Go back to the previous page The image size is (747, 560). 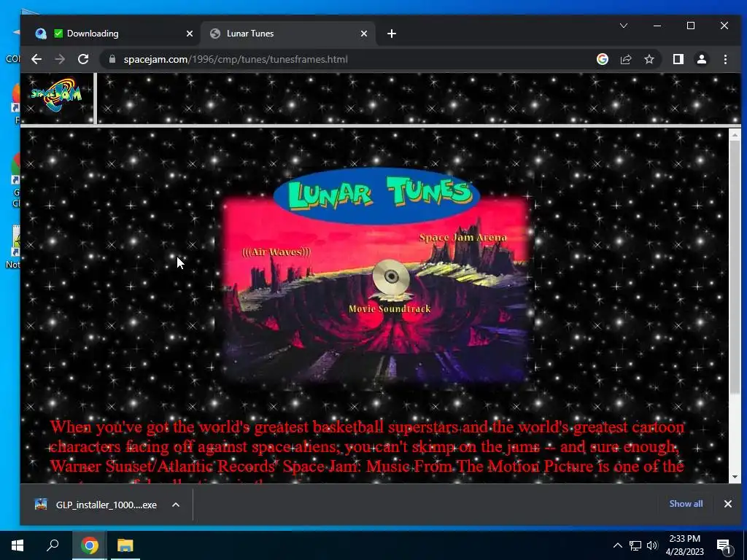(x=36, y=59)
